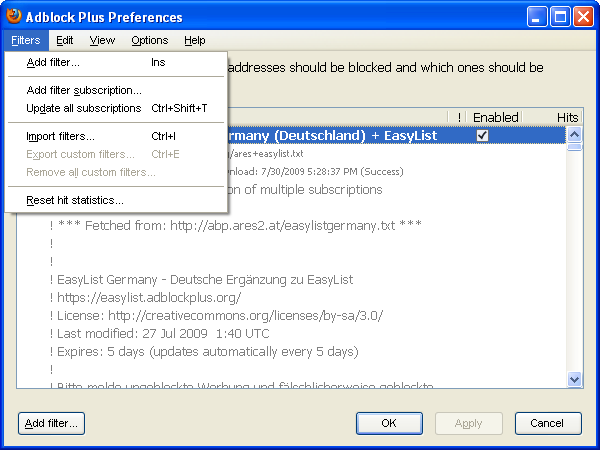
Task: Open the Help menu
Action: tap(195, 40)
